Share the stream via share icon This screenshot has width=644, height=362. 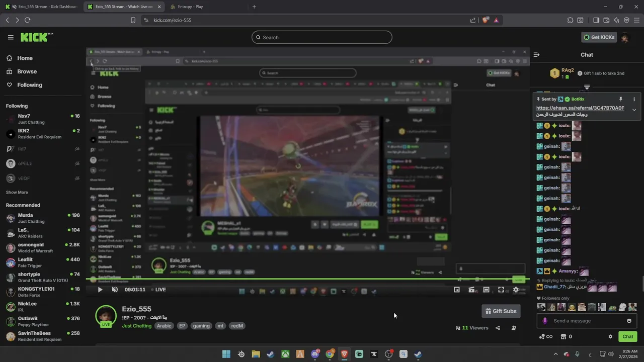(498, 328)
